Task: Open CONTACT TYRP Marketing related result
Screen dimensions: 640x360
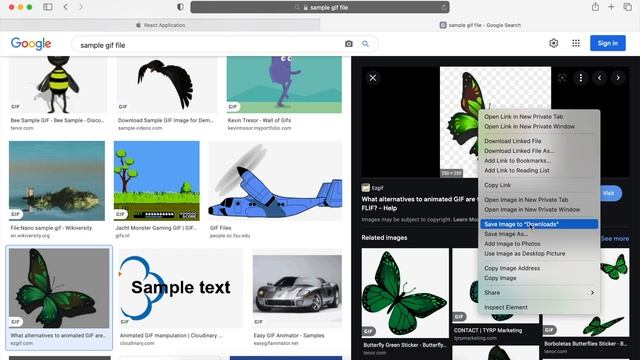Action: [488, 331]
